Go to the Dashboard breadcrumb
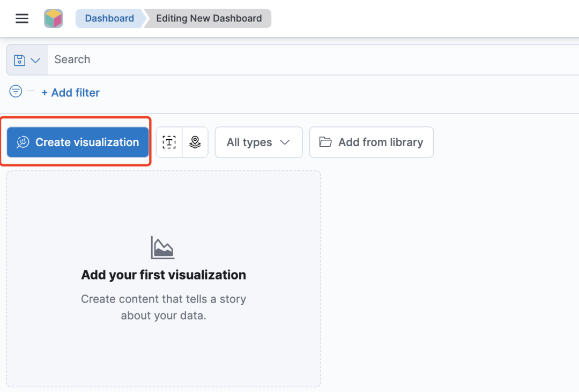 [x=109, y=18]
